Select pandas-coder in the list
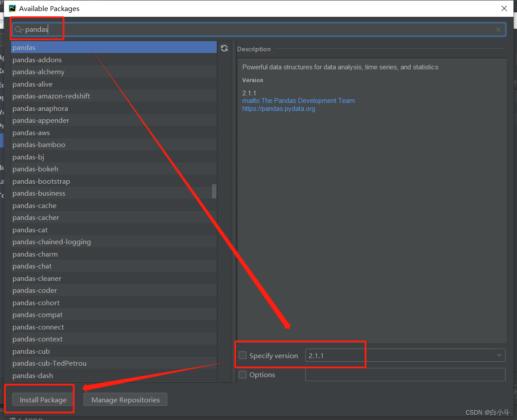Screen dimensions: 517x420 click(x=114, y=290)
